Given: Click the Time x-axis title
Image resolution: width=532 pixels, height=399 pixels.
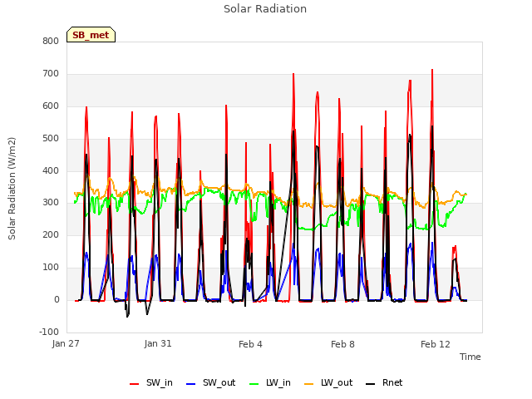Looking at the screenshot, I should coord(470,357).
